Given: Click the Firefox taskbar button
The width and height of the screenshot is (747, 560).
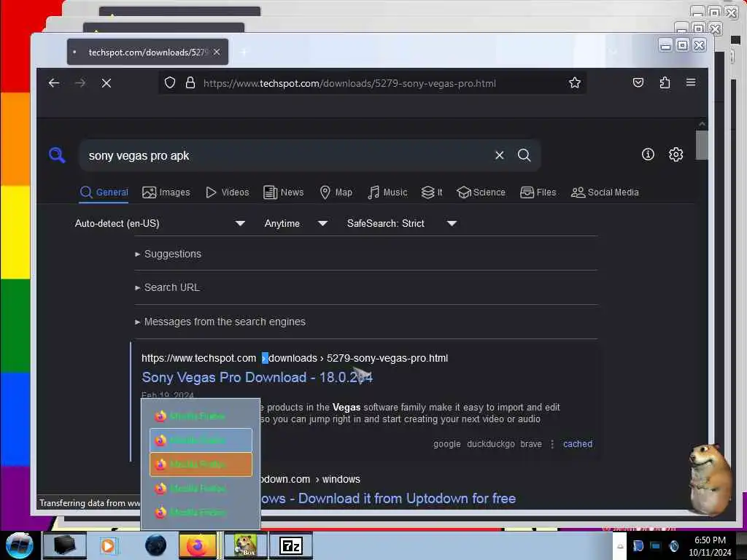Looking at the screenshot, I should coord(197,545).
